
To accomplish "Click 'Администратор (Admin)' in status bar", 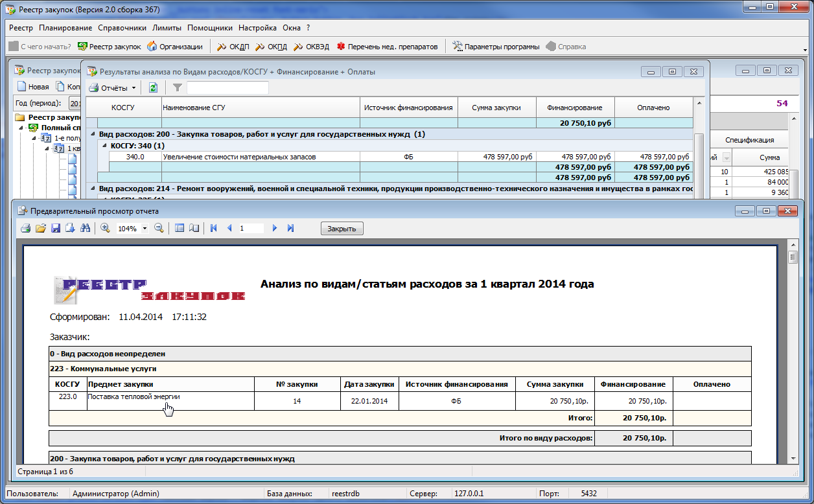I will [x=116, y=494].
